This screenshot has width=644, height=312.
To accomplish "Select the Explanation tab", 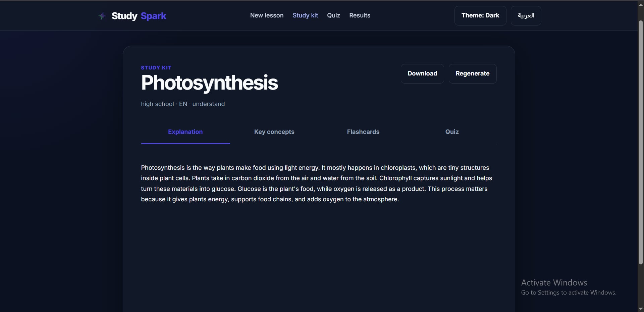I will click(185, 132).
